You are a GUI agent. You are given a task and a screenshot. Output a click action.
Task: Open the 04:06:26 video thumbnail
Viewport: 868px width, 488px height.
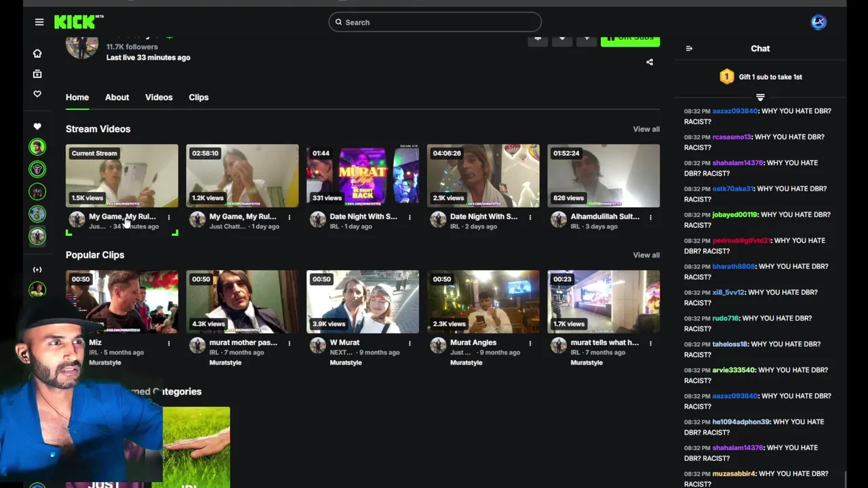coord(483,176)
